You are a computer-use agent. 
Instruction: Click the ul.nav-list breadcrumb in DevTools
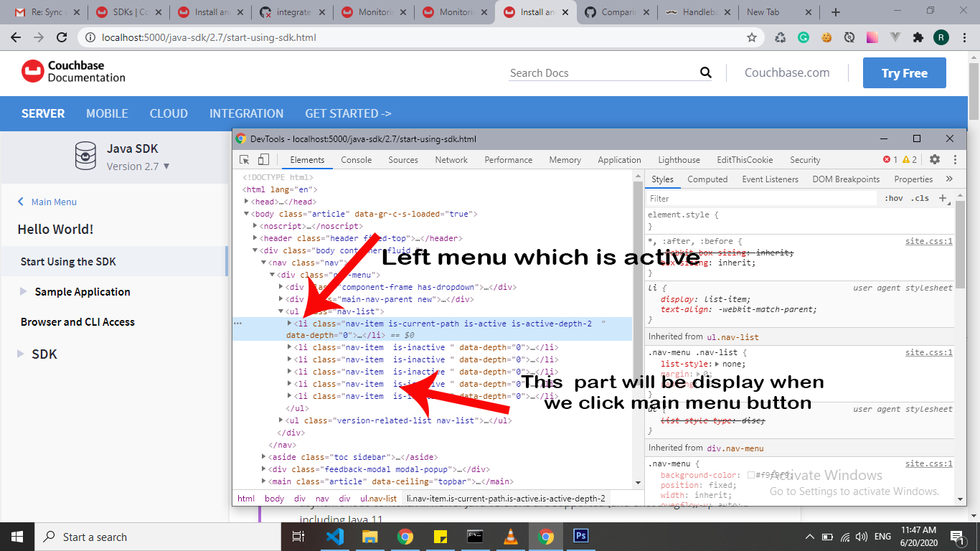(x=378, y=499)
